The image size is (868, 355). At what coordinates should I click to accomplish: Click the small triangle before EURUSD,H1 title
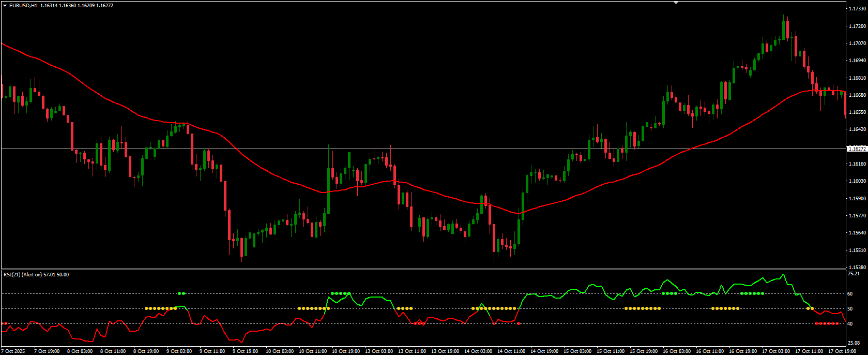pyautogui.click(x=5, y=6)
